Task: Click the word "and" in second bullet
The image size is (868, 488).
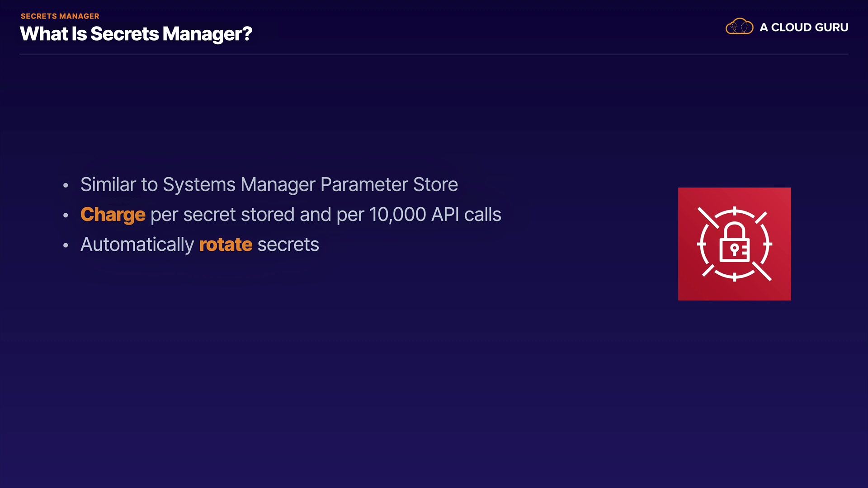Action: [x=316, y=215]
